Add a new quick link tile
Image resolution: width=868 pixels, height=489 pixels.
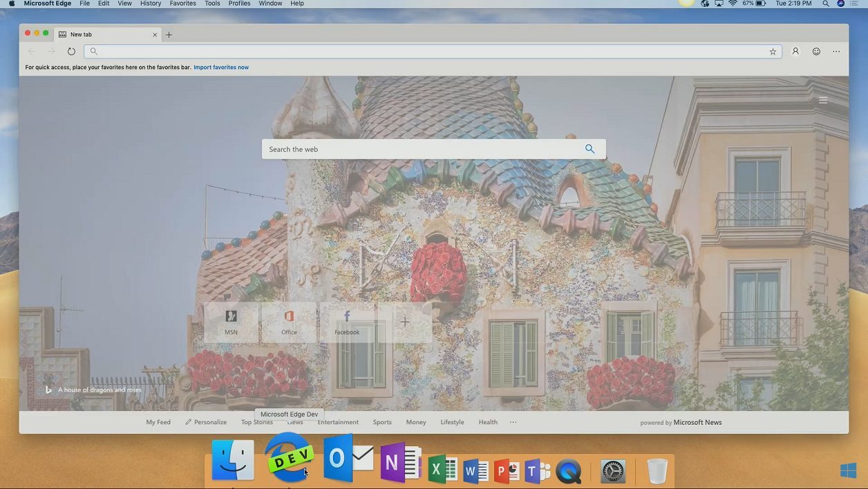(405, 322)
